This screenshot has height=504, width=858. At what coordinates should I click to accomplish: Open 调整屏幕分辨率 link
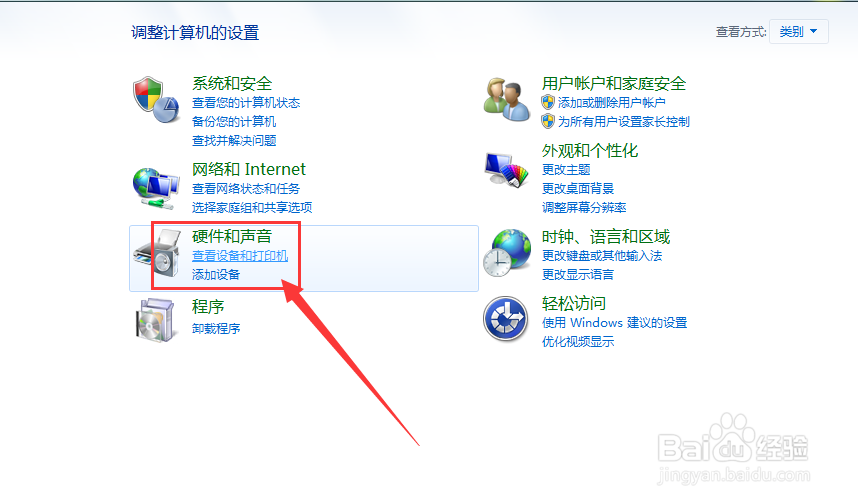(x=584, y=207)
